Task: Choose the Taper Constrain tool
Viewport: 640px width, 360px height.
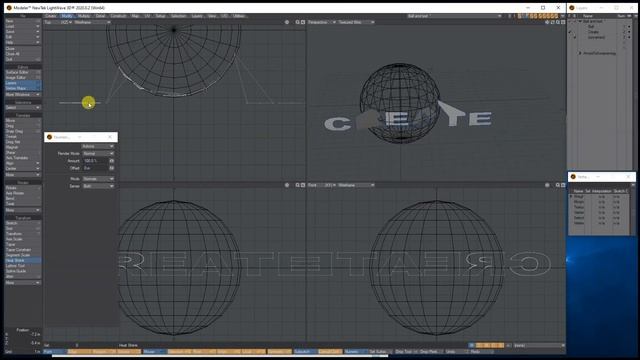Action: [23, 249]
